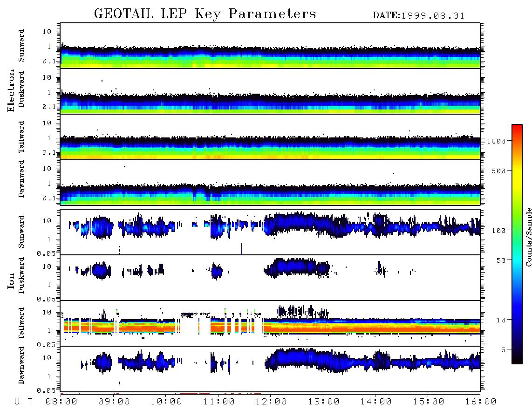The width and height of the screenshot is (532, 410).
Task: Click the Ion Dawnward spectrogram panel
Action: (270, 369)
